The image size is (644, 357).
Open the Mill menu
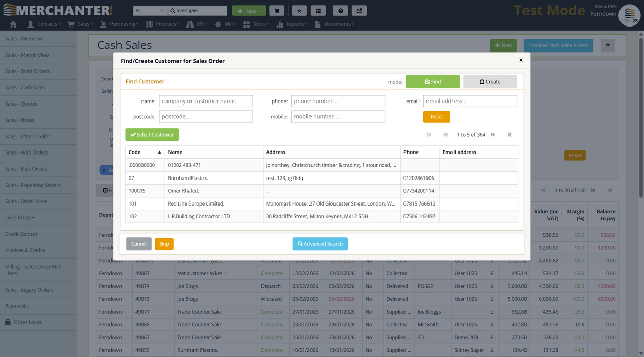[x=225, y=24]
